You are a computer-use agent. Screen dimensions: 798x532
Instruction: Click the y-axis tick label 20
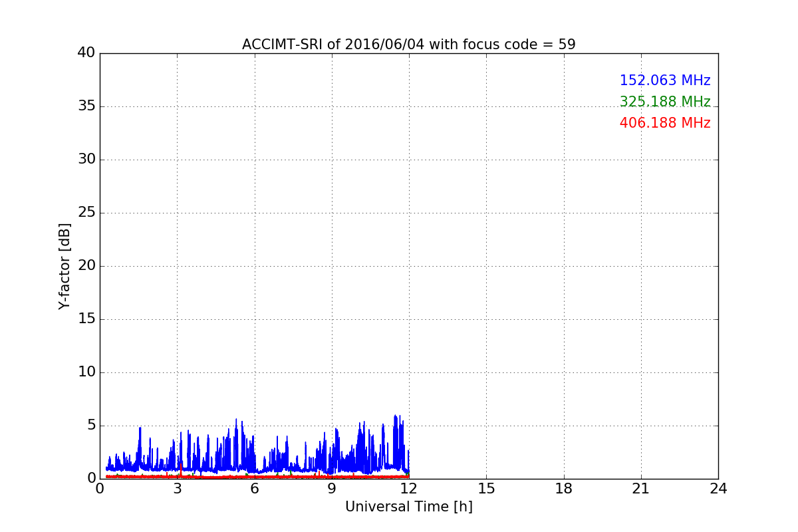pos(86,266)
